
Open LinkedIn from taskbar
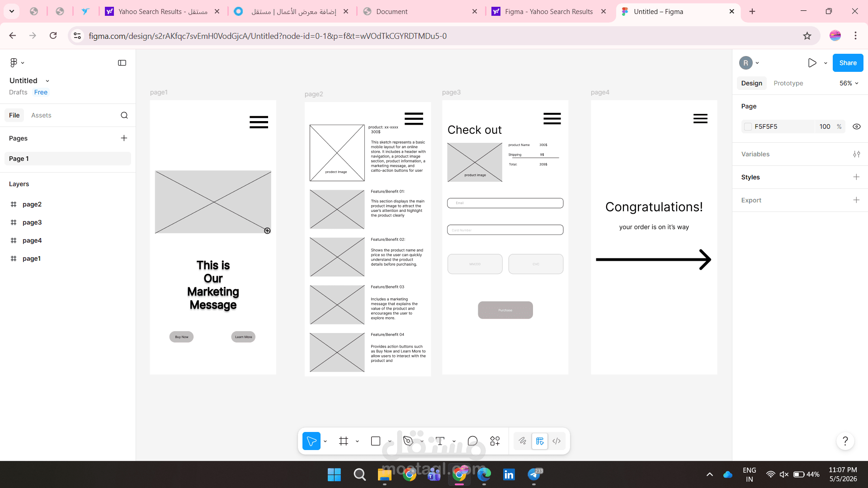pos(509,474)
